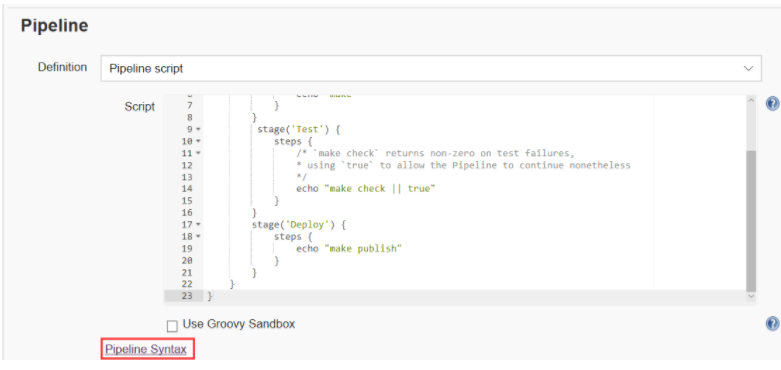Click the script editor vertical scrollbar thumb
This screenshot has height=370, width=781.
(x=751, y=221)
